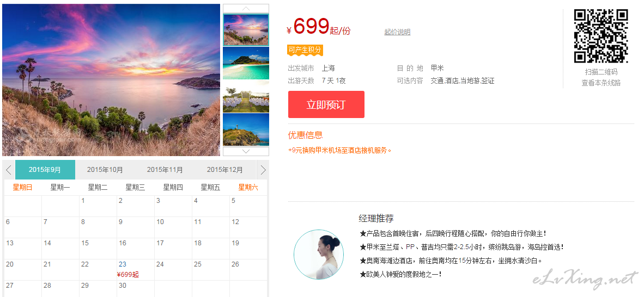Pick September 23 with ¥699起 price
Image resolution: width=644 pixels, height=297 pixels.
pos(136,270)
